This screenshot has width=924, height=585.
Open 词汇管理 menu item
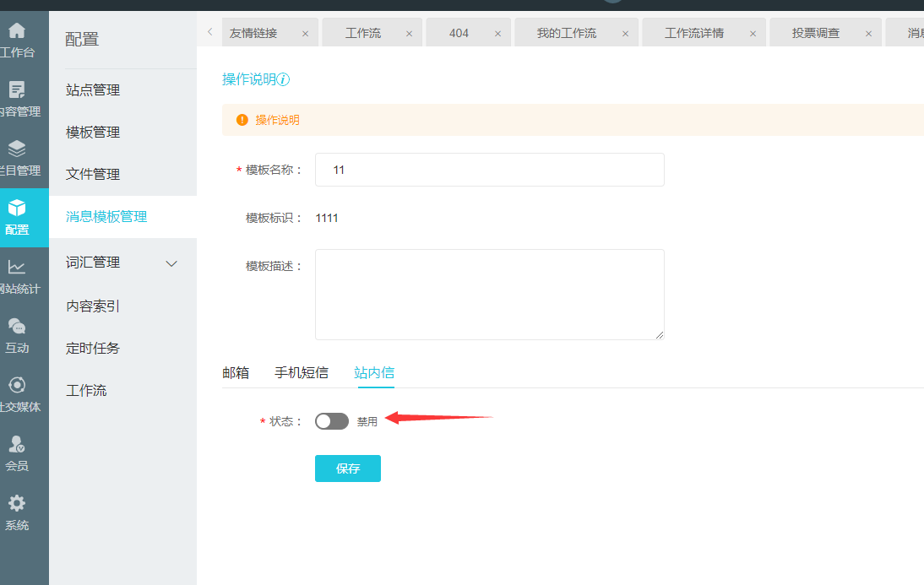pyautogui.click(x=93, y=263)
